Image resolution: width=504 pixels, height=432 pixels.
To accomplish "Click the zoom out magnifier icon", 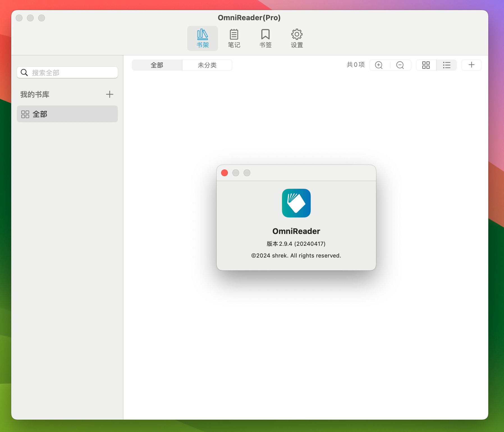I will (x=400, y=65).
